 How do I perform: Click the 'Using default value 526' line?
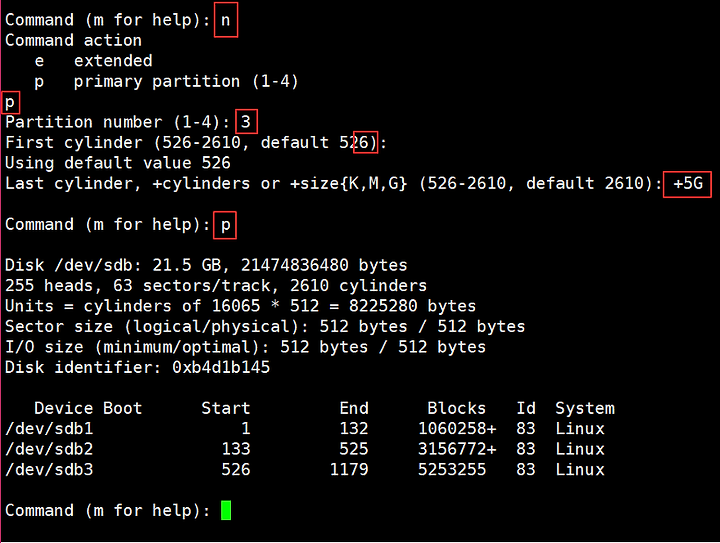[x=118, y=163]
